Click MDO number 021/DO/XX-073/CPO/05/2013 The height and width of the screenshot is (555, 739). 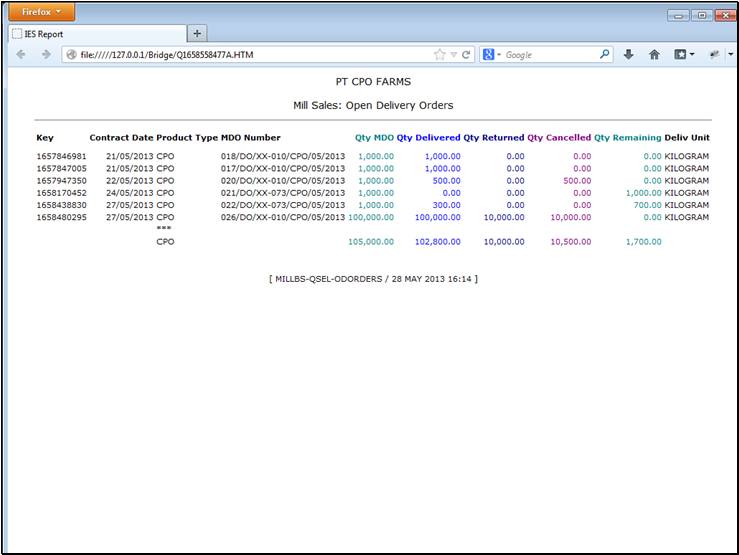283,193
